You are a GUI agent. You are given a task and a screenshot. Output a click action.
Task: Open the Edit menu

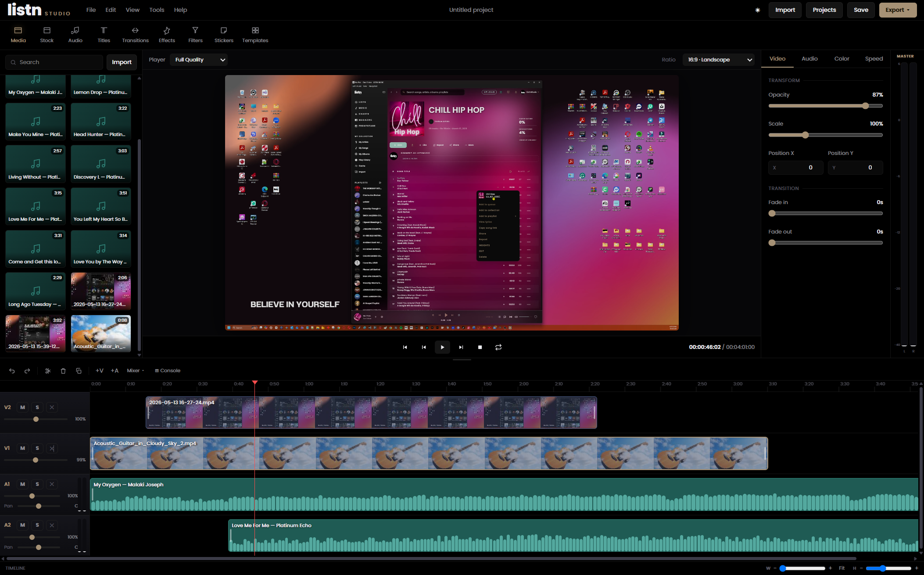(x=111, y=10)
